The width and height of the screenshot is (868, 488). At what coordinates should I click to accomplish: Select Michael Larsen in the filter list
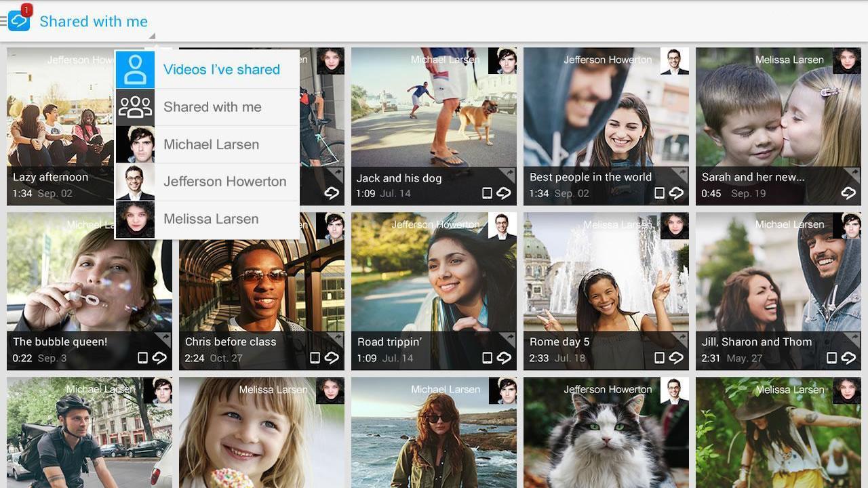[x=211, y=144]
